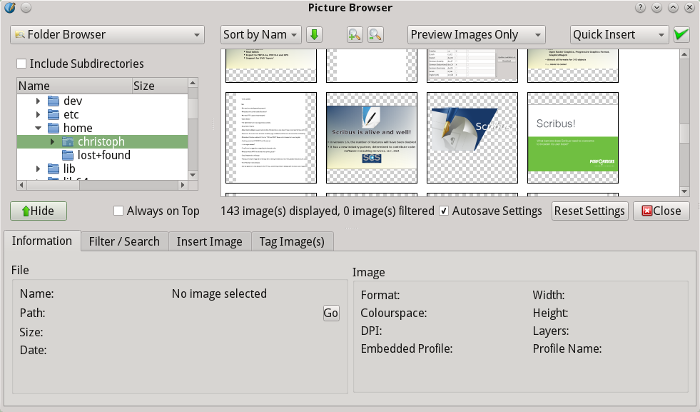
Task: Select the lost+found folder row
Action: [x=102, y=155]
